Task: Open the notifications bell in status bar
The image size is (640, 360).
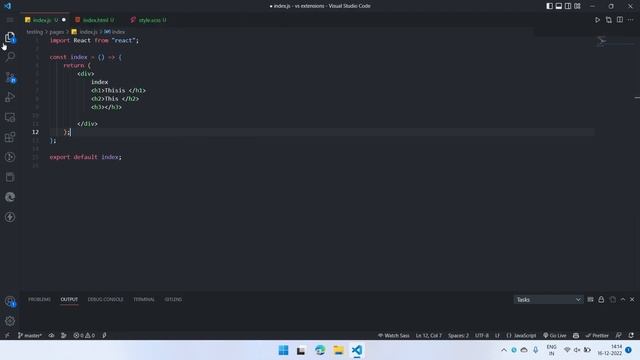Action: [x=631, y=336]
